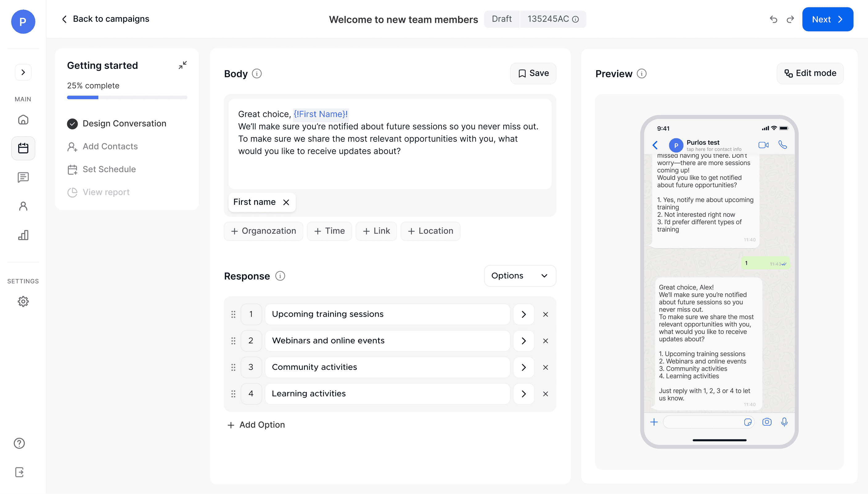
Task: Click the 25% complete progress bar
Action: pos(127,97)
